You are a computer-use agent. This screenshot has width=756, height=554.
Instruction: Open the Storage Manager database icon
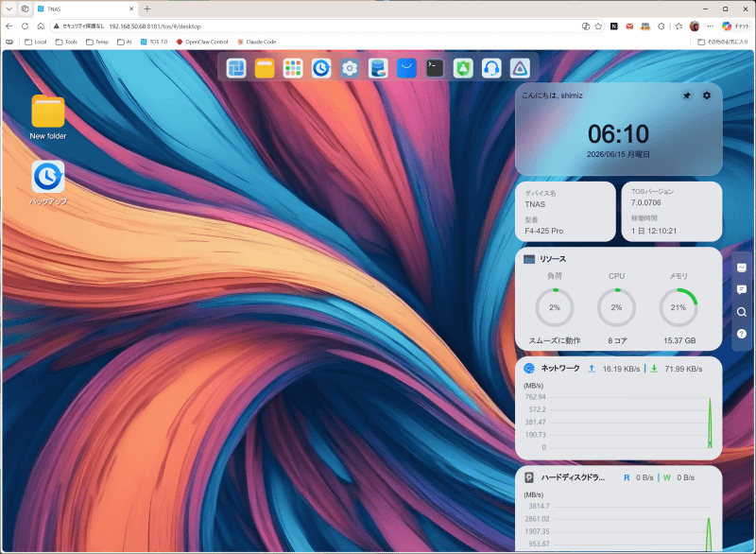(378, 68)
